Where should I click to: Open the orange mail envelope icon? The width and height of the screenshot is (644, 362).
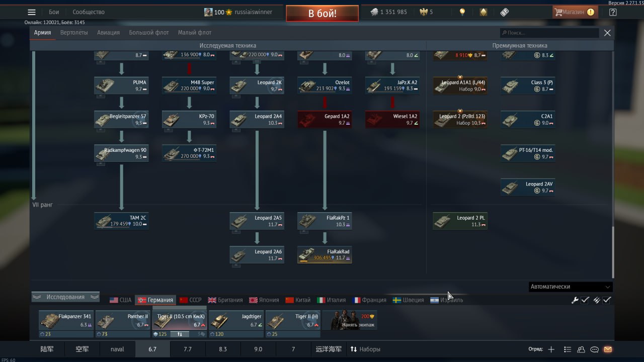pyautogui.click(x=608, y=349)
